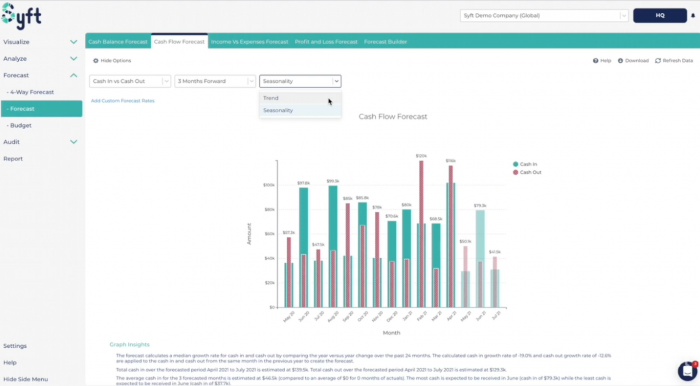The image size is (700, 386).
Task: Click Hide Side Menu
Action: [25, 379]
